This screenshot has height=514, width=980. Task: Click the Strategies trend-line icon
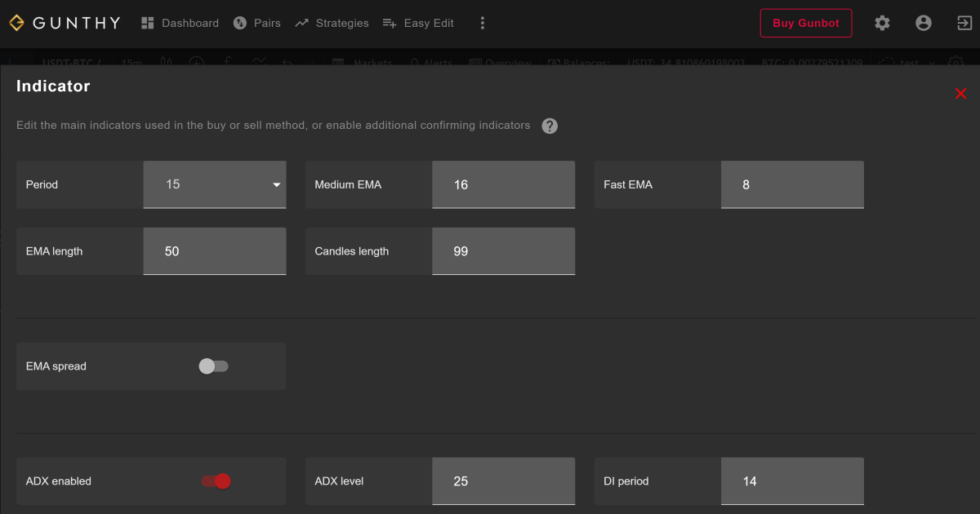(x=301, y=23)
